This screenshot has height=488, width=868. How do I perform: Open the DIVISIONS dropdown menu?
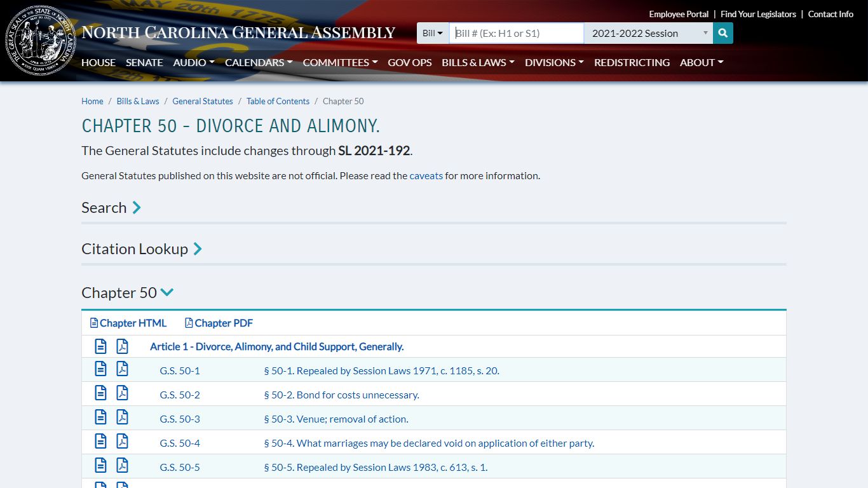click(x=554, y=62)
